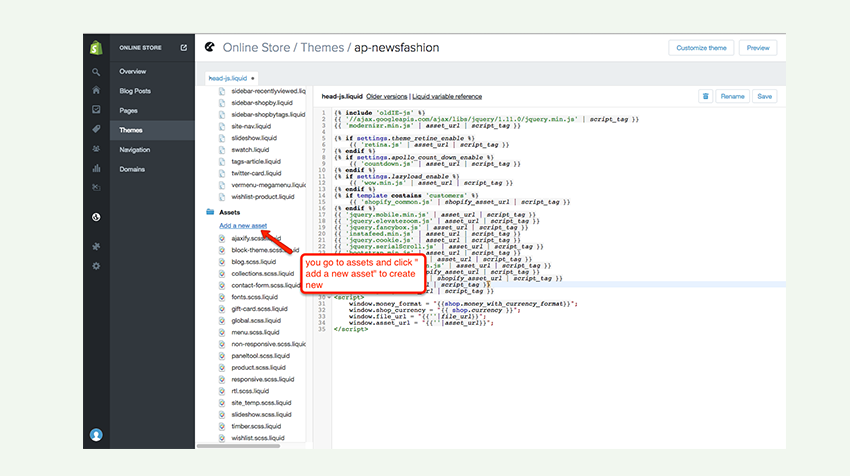
Task: Open the Orders checkbox icon
Action: [96, 110]
